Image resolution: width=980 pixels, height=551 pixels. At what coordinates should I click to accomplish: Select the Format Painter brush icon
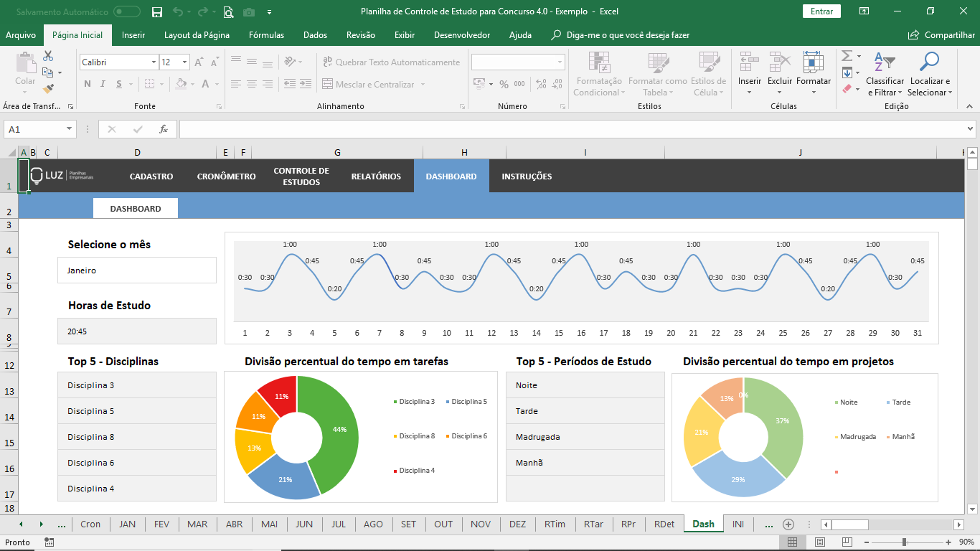48,89
